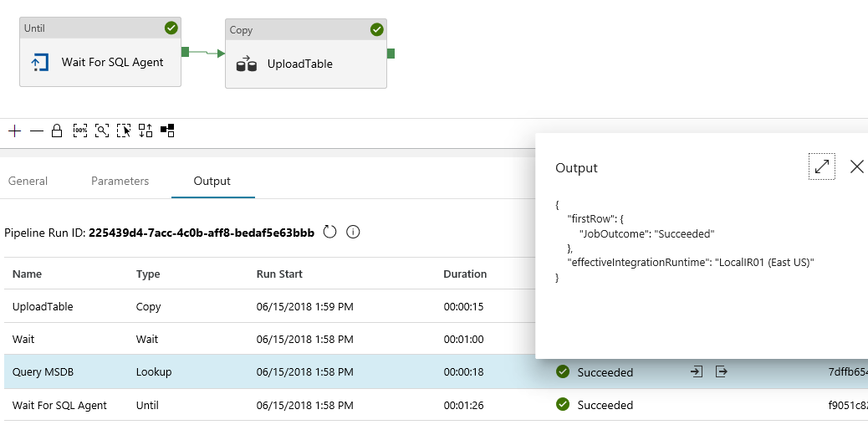This screenshot has width=868, height=430.
Task: Open the Parameters tab
Action: coord(120,181)
